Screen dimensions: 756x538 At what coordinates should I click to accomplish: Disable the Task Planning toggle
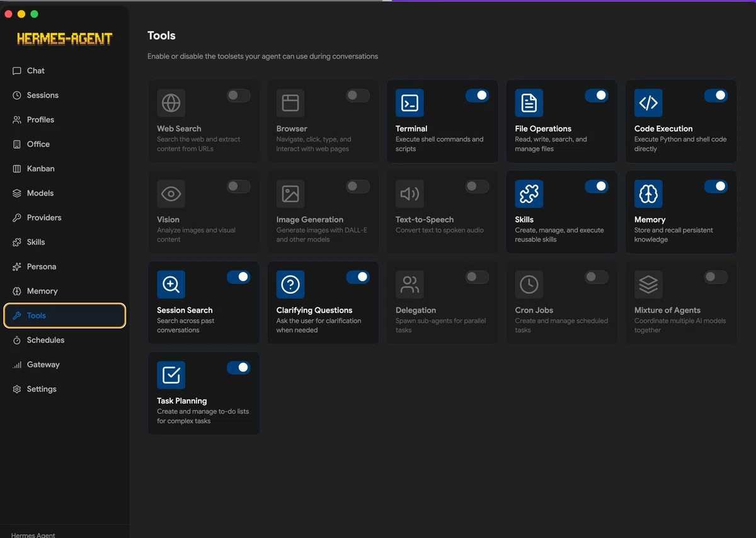coord(238,368)
